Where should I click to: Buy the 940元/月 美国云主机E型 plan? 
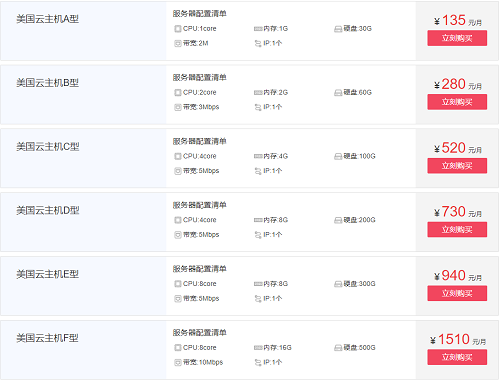coord(457,293)
